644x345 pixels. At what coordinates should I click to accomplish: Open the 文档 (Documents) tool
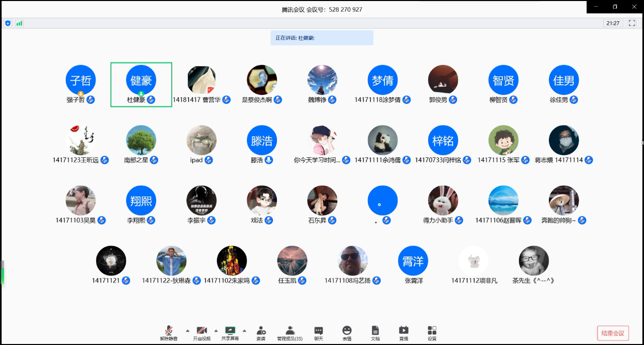pos(375,332)
